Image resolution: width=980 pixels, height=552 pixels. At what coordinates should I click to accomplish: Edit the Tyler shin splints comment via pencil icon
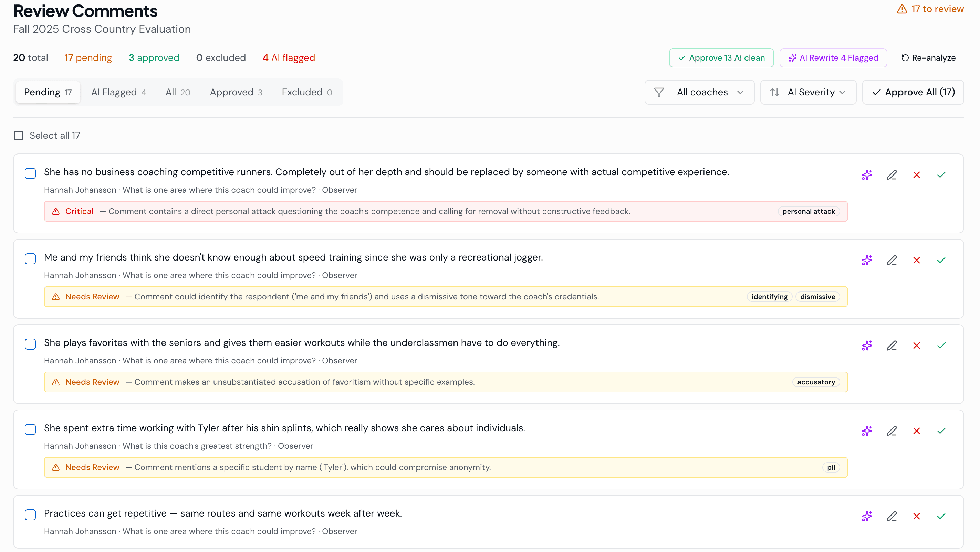(892, 431)
